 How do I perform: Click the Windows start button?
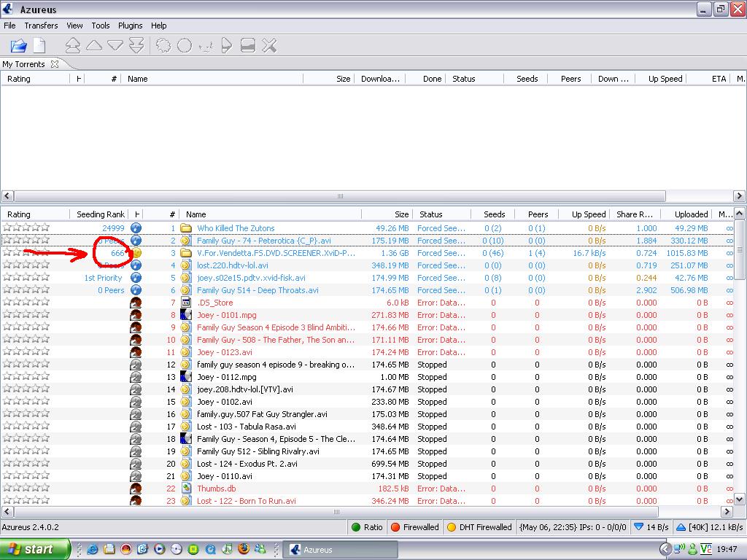coord(35,549)
